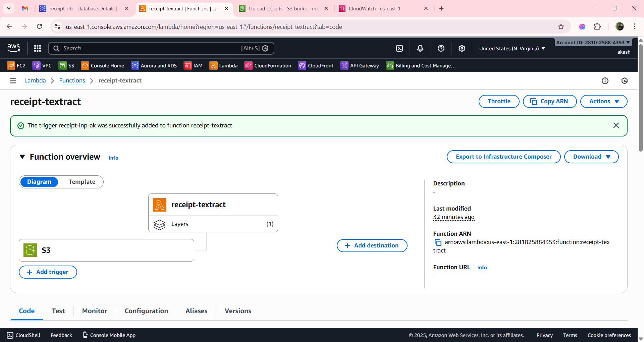644x342 pixels.
Task: Open the Functions breadcrumb link
Action: pos(72,80)
